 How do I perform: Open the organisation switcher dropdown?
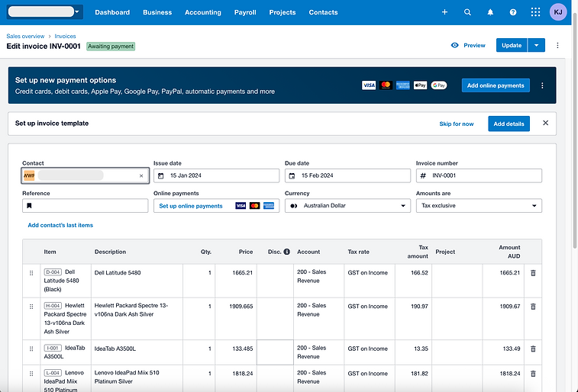coord(44,11)
